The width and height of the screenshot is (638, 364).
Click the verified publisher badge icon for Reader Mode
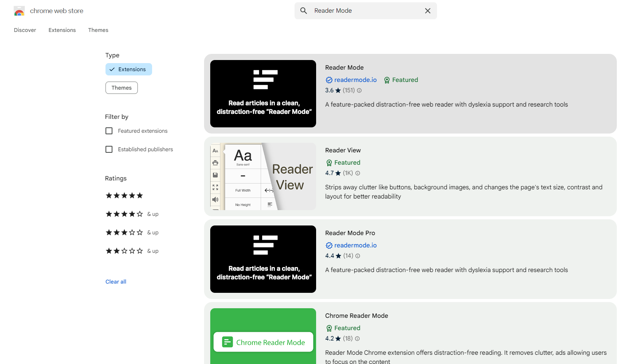329,80
